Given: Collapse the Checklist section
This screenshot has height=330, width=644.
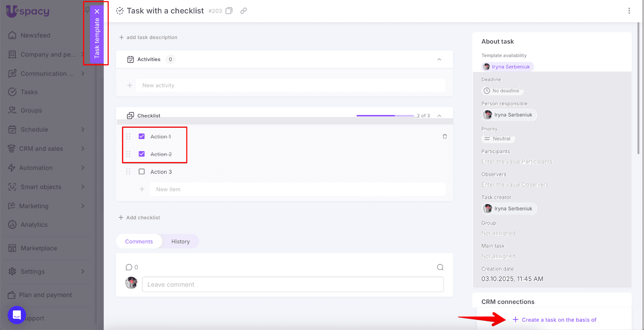Looking at the screenshot, I should (x=439, y=116).
